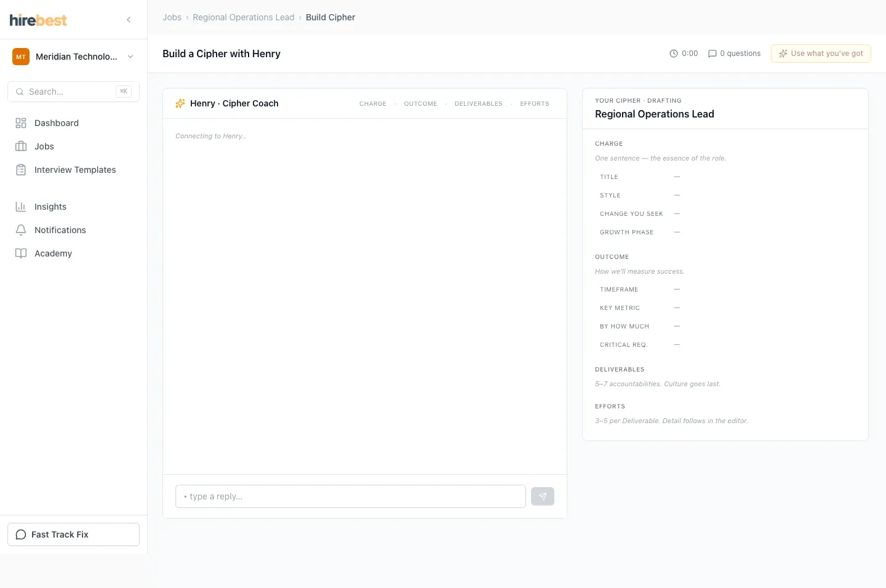Click the Regional Operations Lead cipher title
Image resolution: width=886 pixels, height=588 pixels.
point(655,114)
